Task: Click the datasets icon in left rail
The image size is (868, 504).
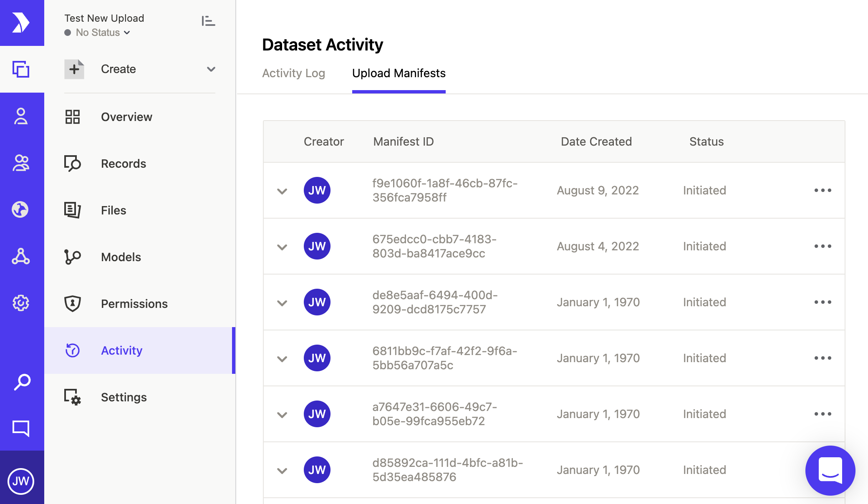Action: pos(21,69)
